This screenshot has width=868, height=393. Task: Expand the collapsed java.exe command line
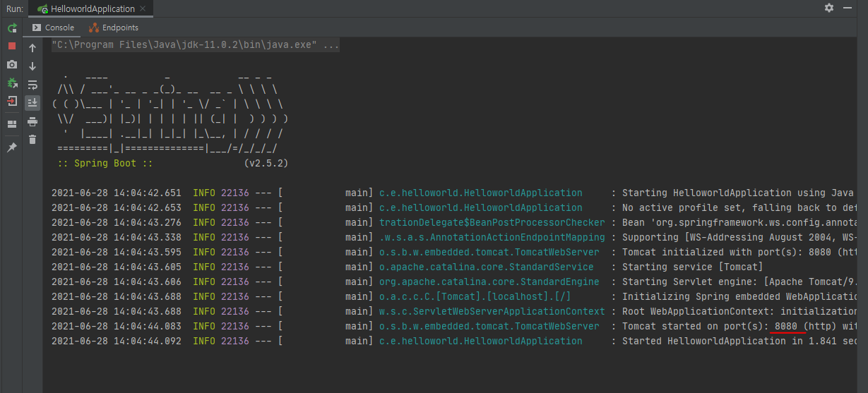click(196, 45)
